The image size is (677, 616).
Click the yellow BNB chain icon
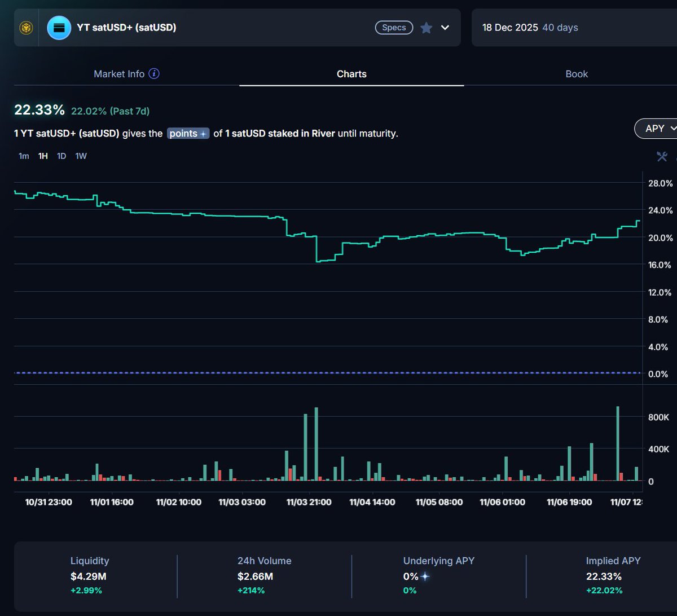coord(26,28)
